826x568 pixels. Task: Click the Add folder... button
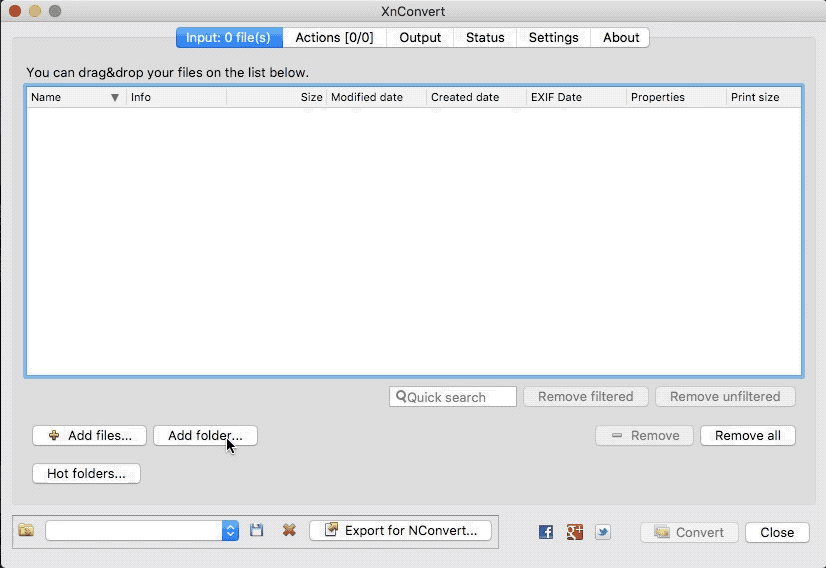(x=205, y=436)
